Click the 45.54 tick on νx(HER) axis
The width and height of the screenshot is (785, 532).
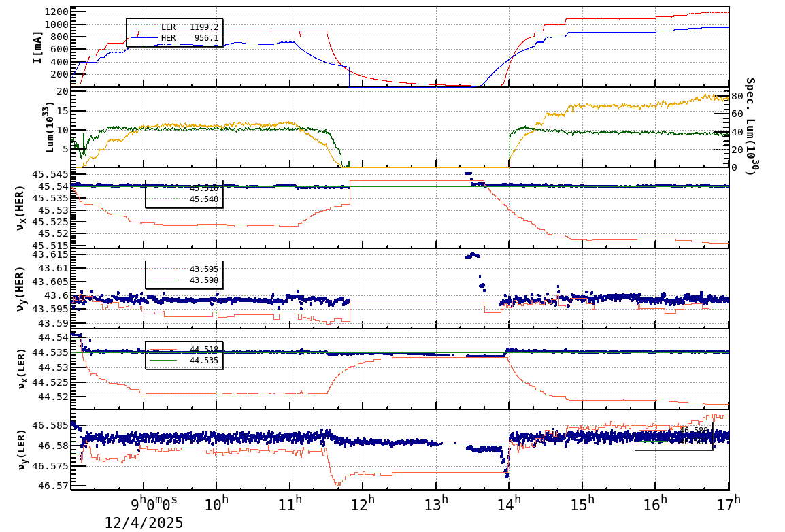pyautogui.click(x=54, y=186)
